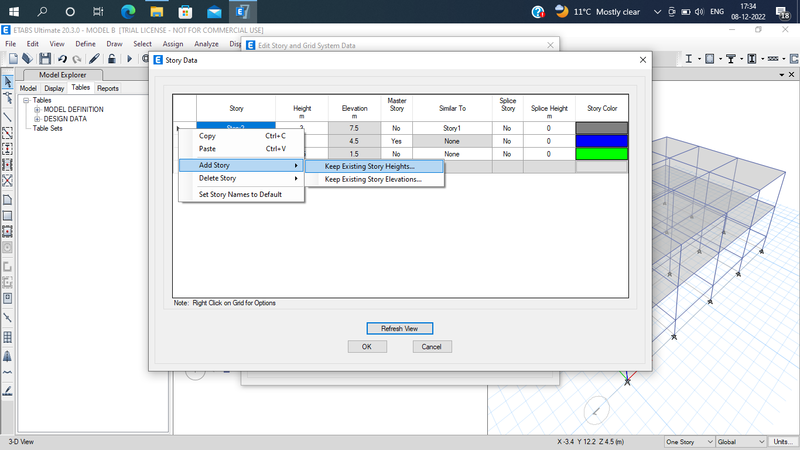Open Windows search magnifier on taskbar
Image resolution: width=800 pixels, height=450 pixels.
[x=42, y=11]
